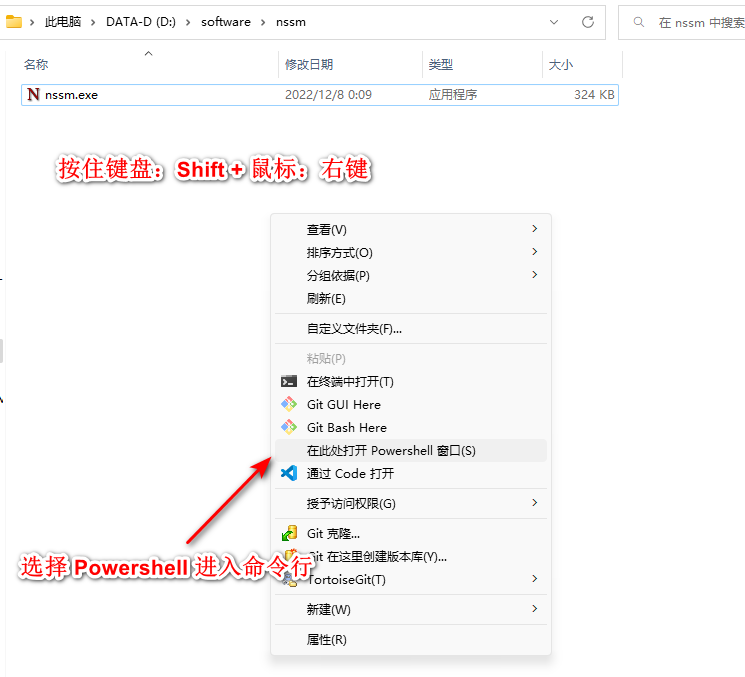Click the terminal icon beside 在终端中打开
The image size is (745, 677).
point(289,381)
